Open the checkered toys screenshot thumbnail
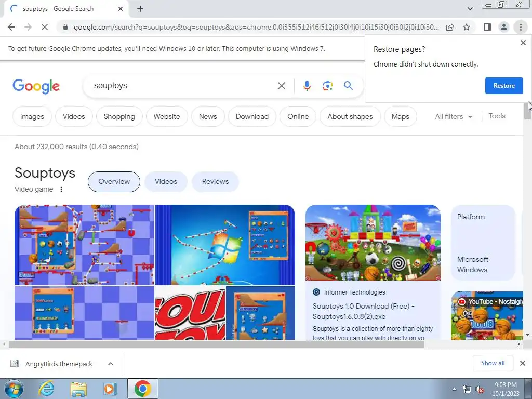This screenshot has height=399, width=532. [84, 245]
